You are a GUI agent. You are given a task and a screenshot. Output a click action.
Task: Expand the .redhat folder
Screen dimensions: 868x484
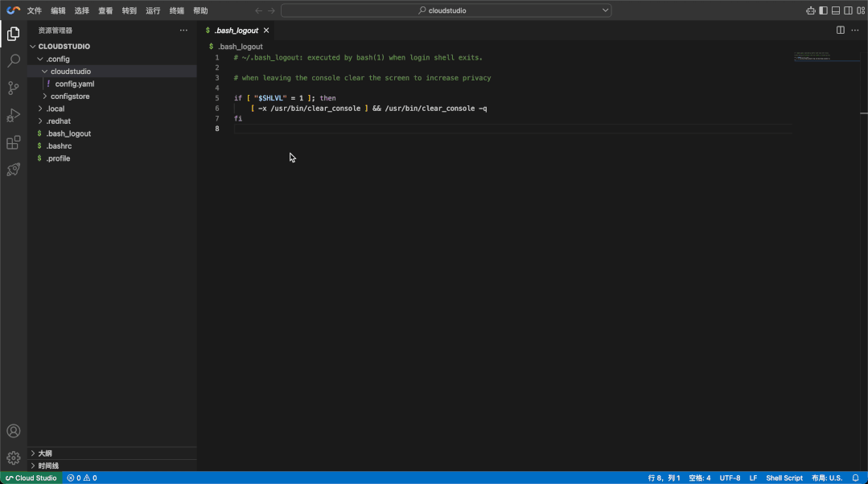point(40,121)
